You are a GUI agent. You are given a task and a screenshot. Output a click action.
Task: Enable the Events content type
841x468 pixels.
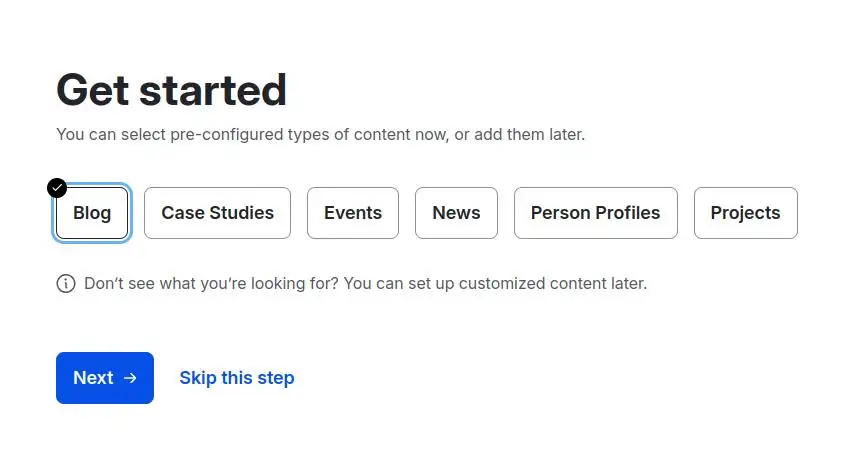click(x=352, y=213)
